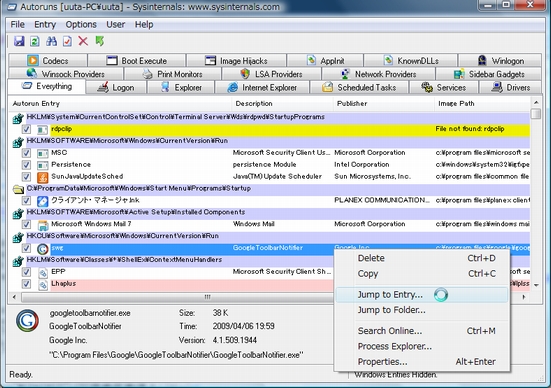Image resolution: width=551 pixels, height=388 pixels.
Task: Click the horizontal scrollbar thumb
Action: [207, 297]
